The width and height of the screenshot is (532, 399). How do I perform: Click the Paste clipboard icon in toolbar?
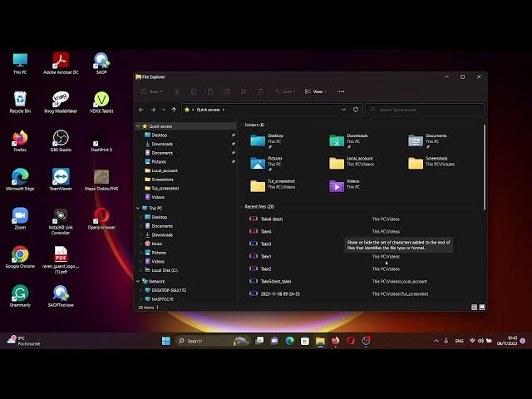point(210,91)
